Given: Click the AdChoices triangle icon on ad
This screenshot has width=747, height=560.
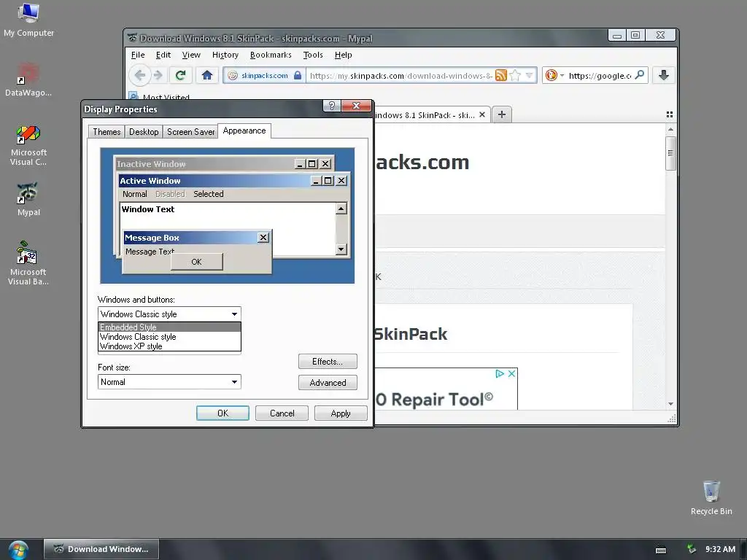Looking at the screenshot, I should (x=500, y=374).
